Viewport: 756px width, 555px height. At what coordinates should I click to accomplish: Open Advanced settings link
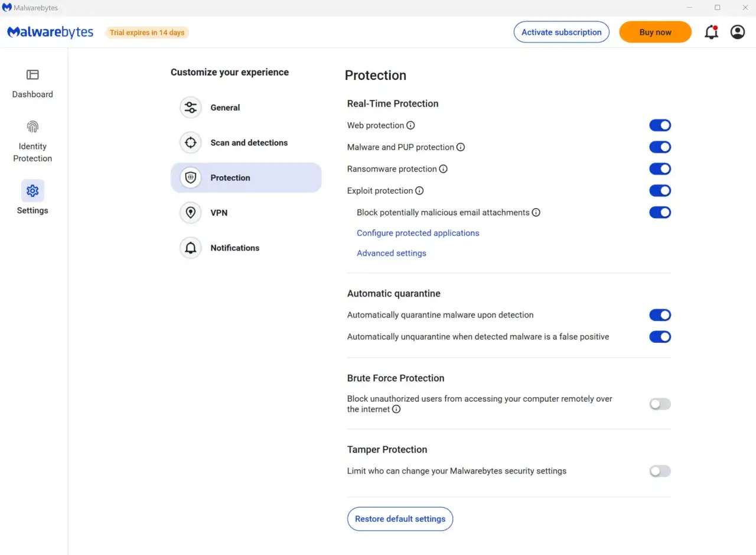tap(391, 253)
